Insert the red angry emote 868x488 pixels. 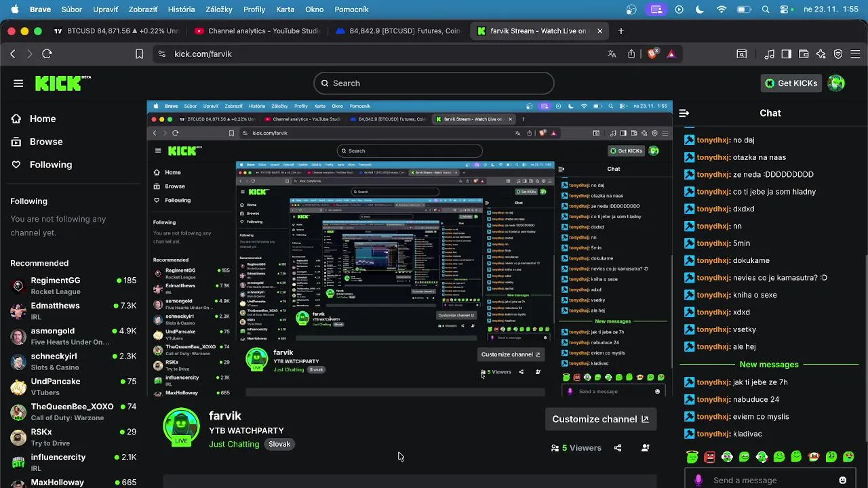pyautogui.click(x=710, y=457)
